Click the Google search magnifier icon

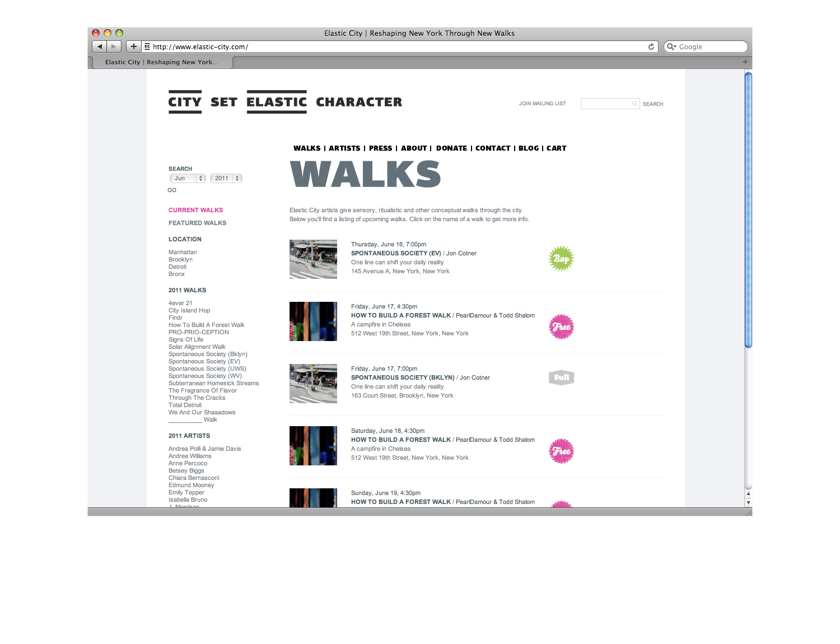pos(671,46)
